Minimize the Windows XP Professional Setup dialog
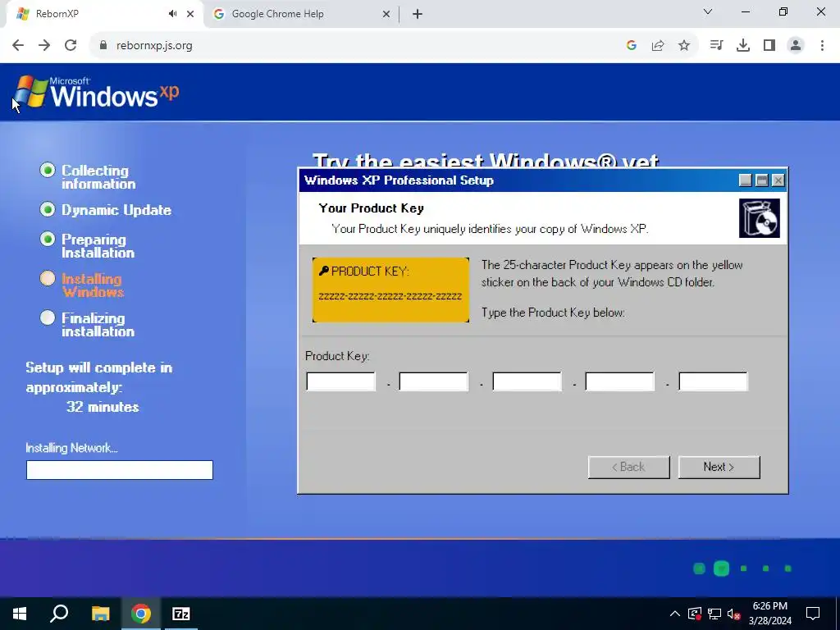Image resolution: width=840 pixels, height=630 pixels. coord(745,180)
